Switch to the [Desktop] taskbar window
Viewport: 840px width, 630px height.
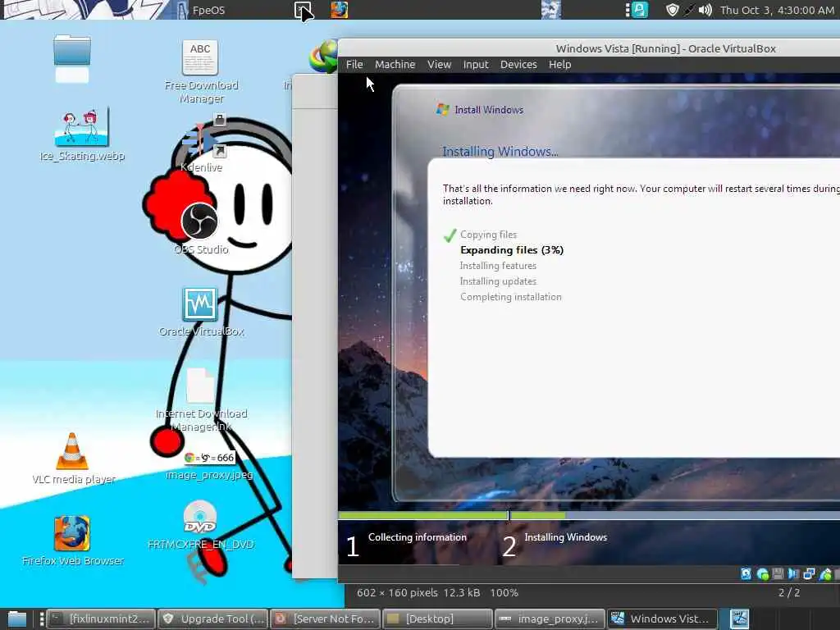(438, 619)
